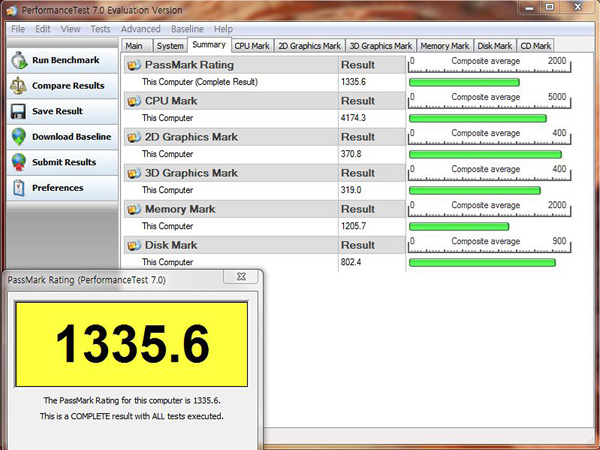Open the Baseline menu

pos(187,29)
